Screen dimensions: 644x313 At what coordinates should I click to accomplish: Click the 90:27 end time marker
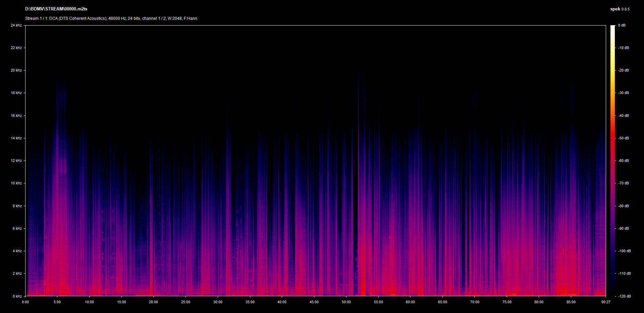606,302
